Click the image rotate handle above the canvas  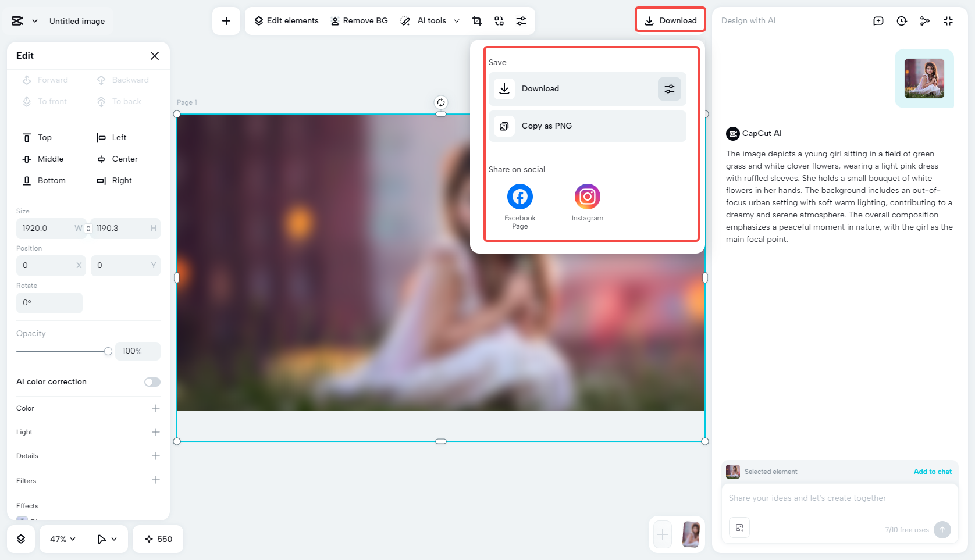pos(440,102)
